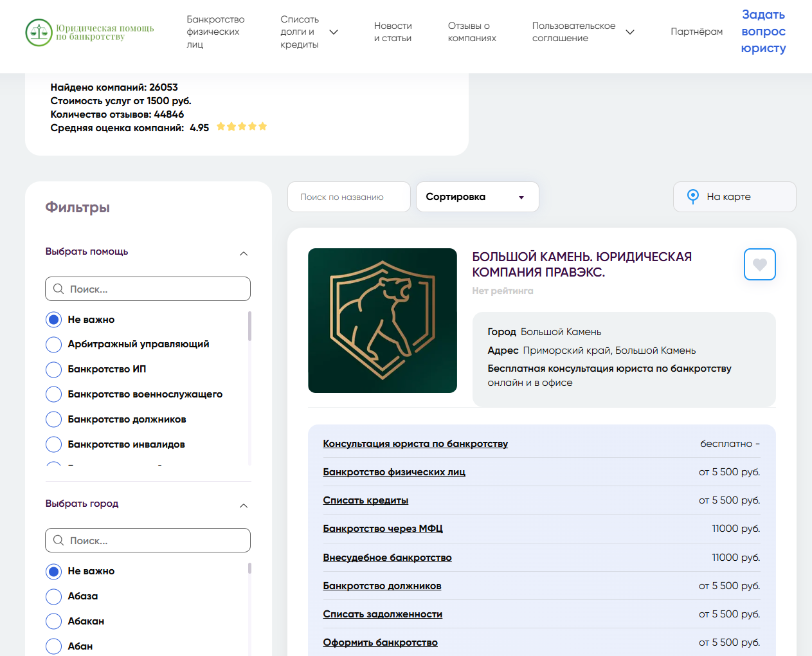
Task: Focus the 'Поиск по названию' search field
Action: [x=349, y=197]
